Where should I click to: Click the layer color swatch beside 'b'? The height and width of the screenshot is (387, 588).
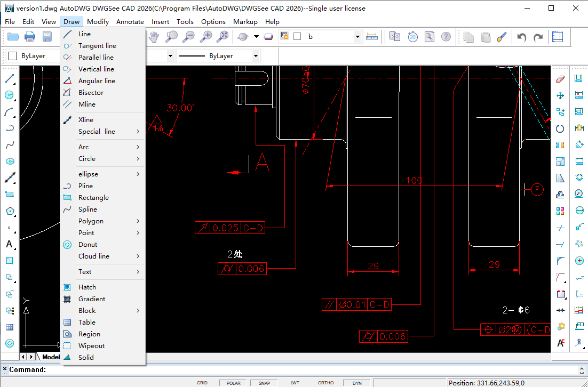click(297, 37)
